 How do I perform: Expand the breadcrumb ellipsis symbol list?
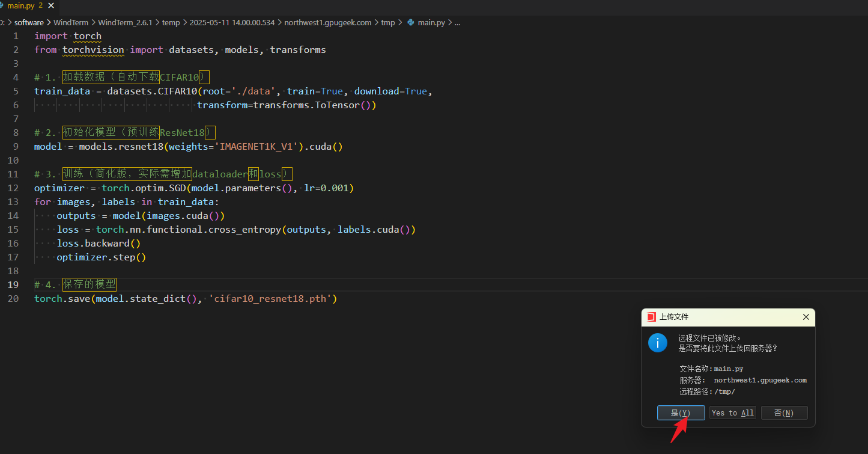tap(457, 22)
